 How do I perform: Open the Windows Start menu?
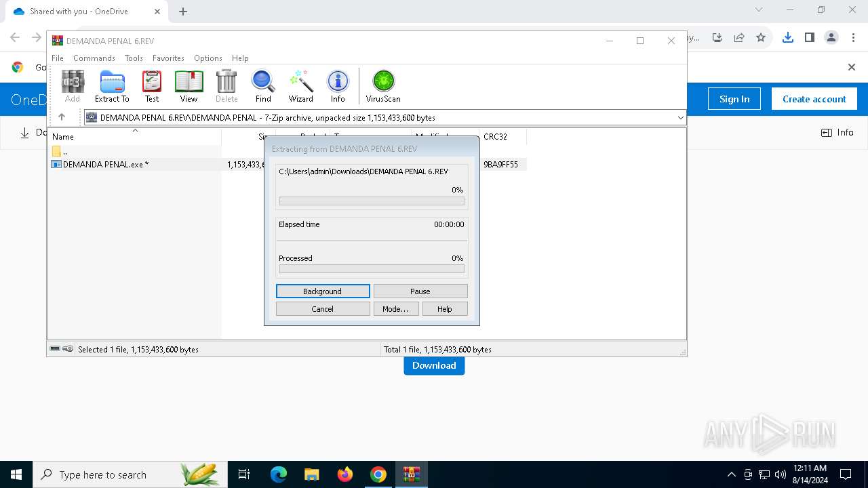pyautogui.click(x=16, y=474)
